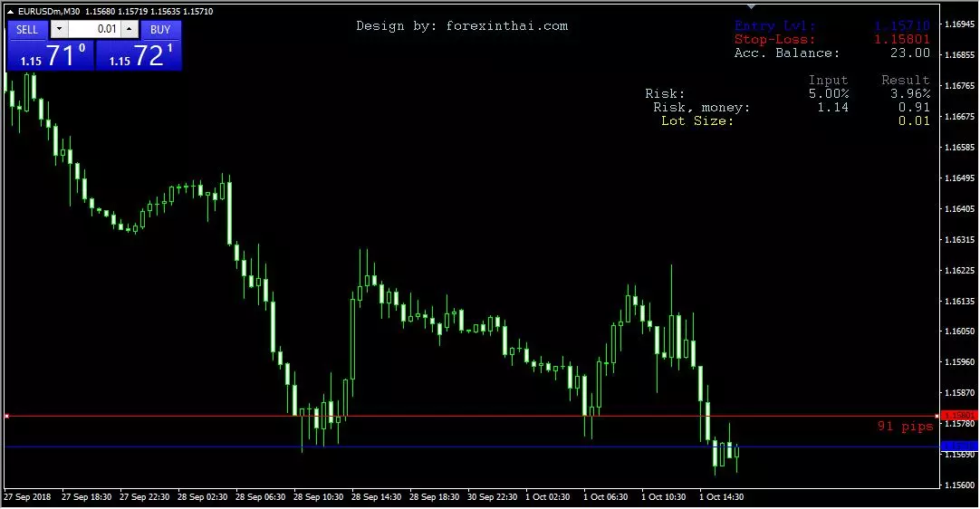Click the EURUSDm,M30 chart title text
The height and width of the screenshot is (509, 980).
coord(43,12)
